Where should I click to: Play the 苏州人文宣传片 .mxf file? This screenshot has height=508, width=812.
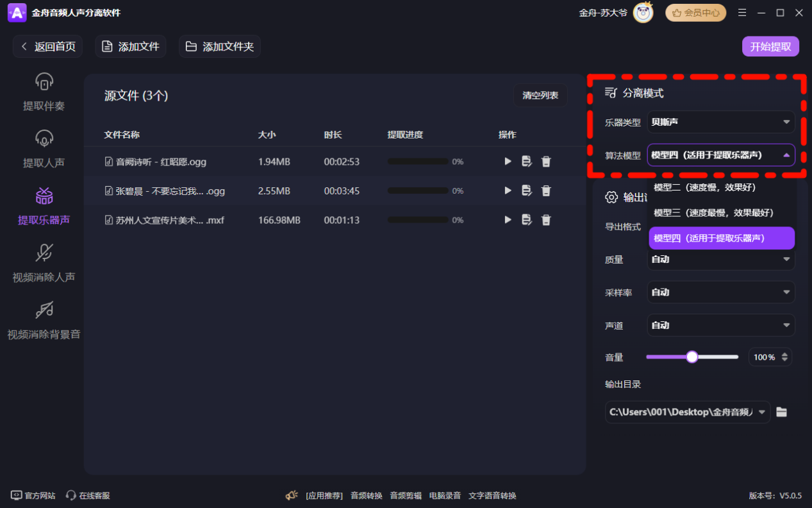(x=508, y=219)
